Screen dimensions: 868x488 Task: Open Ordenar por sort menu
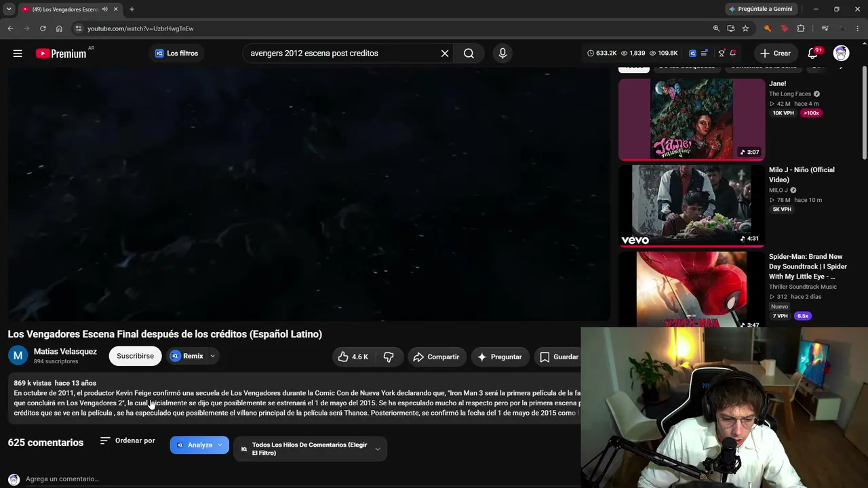pos(127,441)
